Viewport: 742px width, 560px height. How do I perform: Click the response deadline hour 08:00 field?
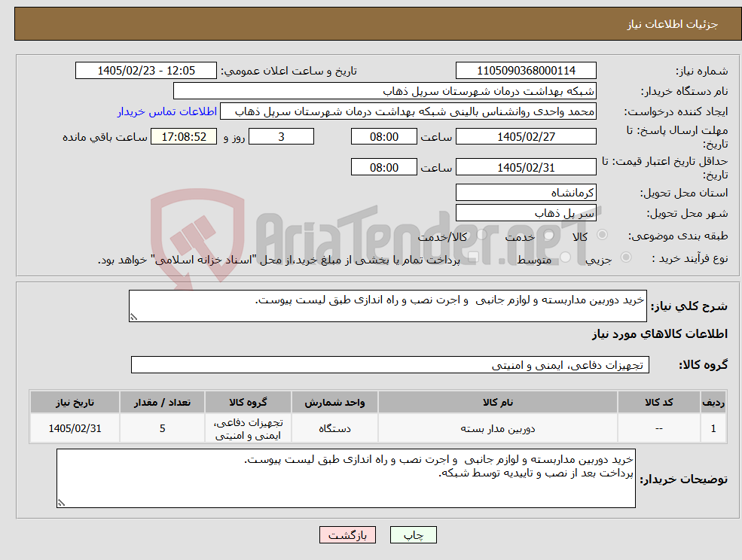383,137
